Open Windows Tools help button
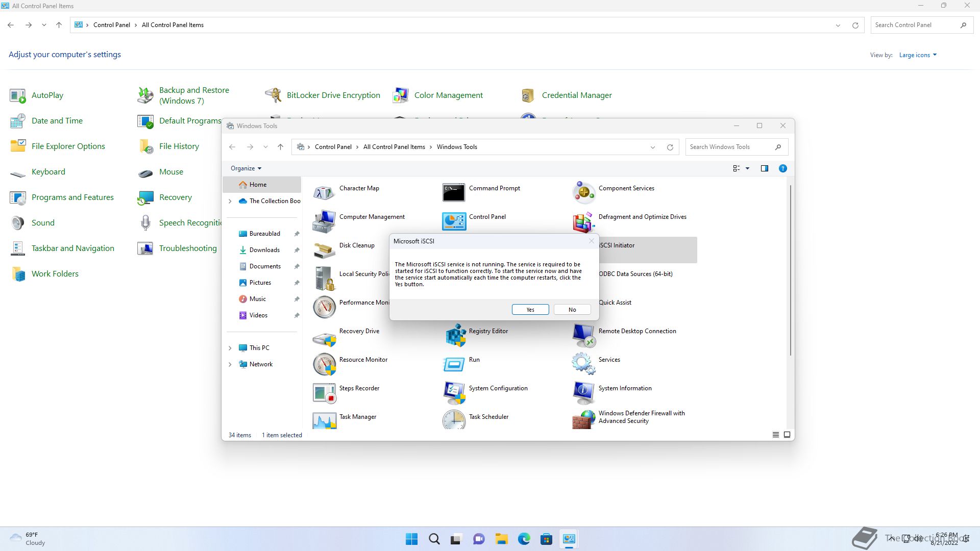Screen dimensions: 980x551 coord(782,168)
